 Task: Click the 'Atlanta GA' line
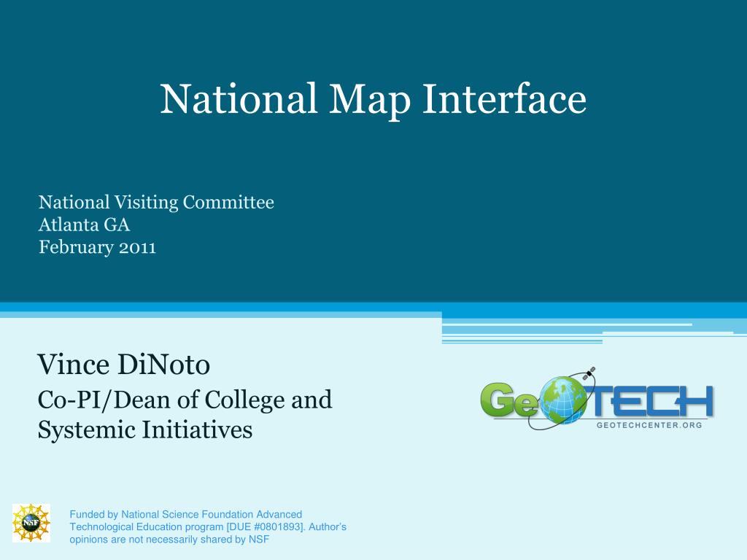click(x=84, y=225)
